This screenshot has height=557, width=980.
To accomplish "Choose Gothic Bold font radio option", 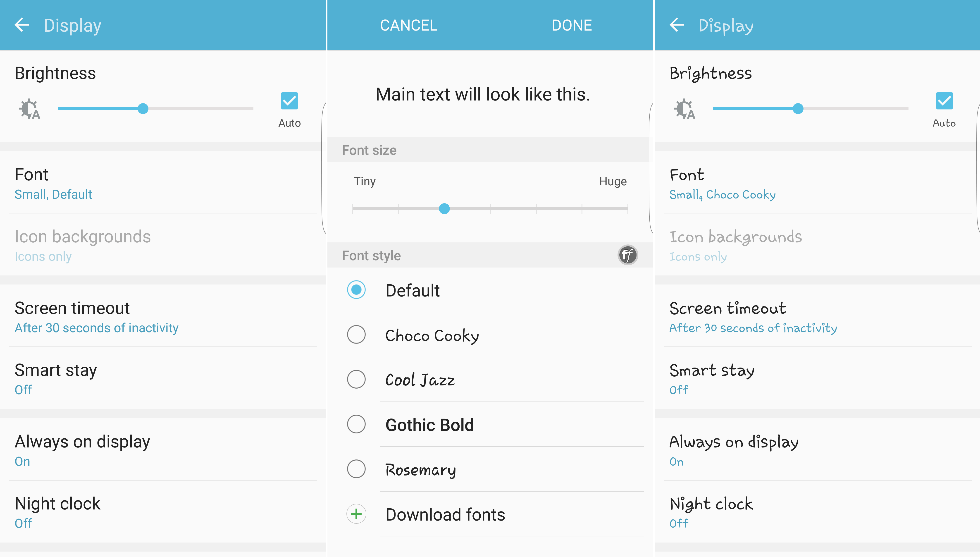I will click(x=356, y=424).
